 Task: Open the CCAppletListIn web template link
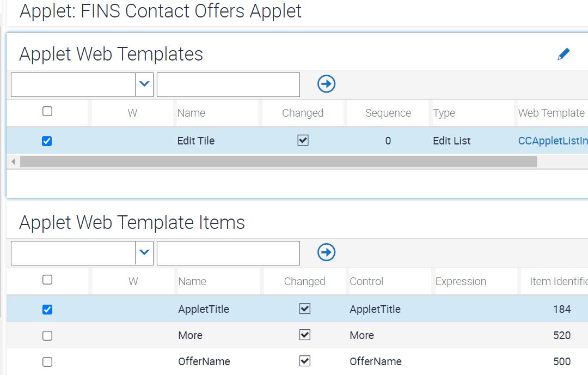click(553, 141)
